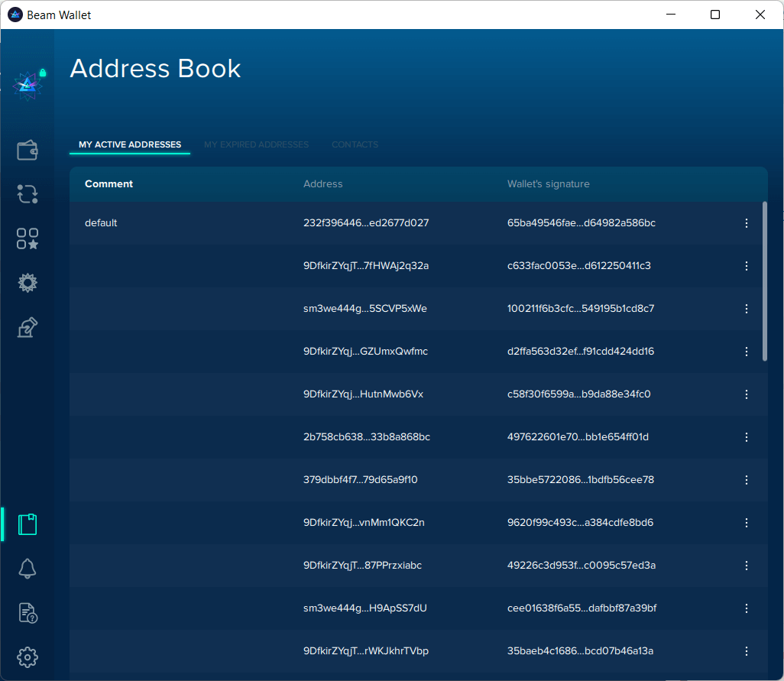Click the address list vertical scrollbar
Screen dimensions: 784x681
click(x=765, y=281)
